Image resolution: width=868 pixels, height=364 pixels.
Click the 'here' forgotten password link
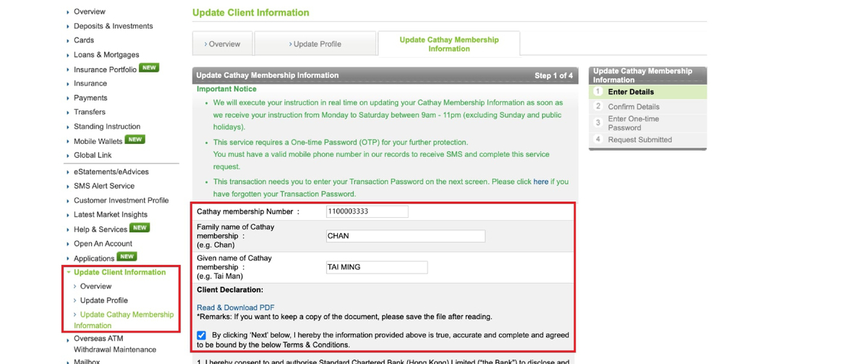coord(540,182)
